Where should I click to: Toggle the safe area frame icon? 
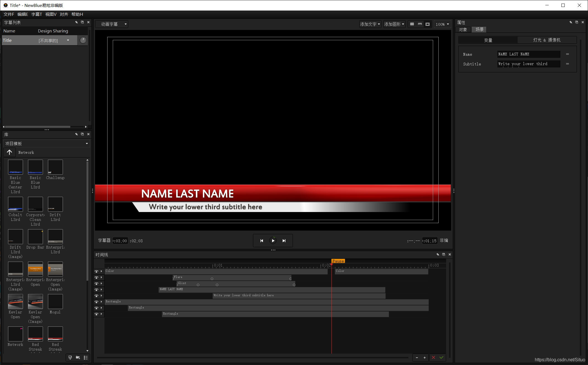(x=428, y=24)
